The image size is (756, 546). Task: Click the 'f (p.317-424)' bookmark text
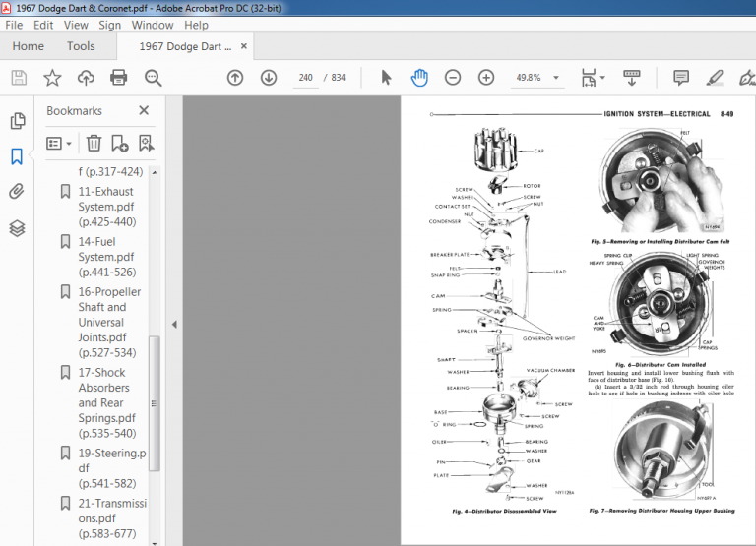pos(110,171)
